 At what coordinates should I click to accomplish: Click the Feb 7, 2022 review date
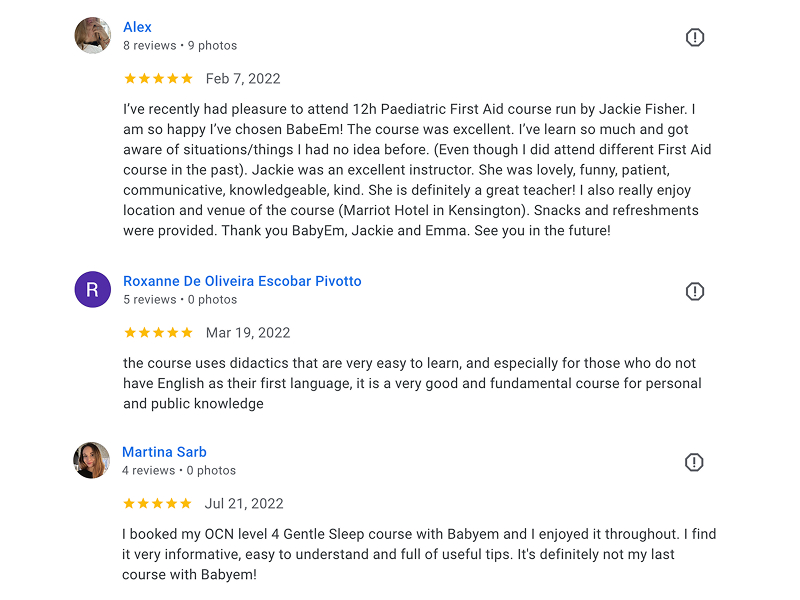pyautogui.click(x=243, y=79)
